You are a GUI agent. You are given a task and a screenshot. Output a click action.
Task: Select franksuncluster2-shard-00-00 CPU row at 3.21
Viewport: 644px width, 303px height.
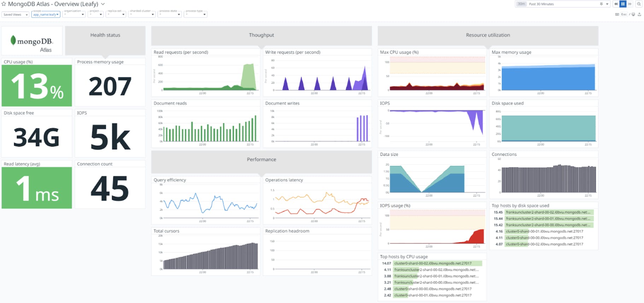pyautogui.click(x=432, y=282)
